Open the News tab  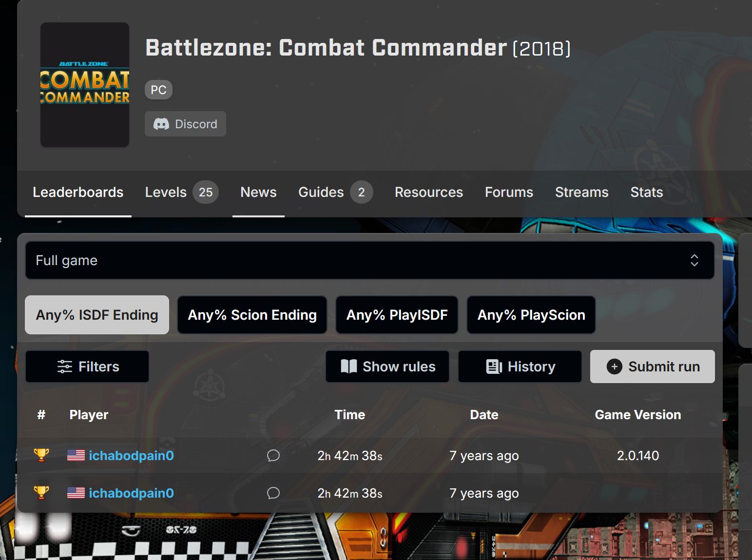click(x=258, y=192)
